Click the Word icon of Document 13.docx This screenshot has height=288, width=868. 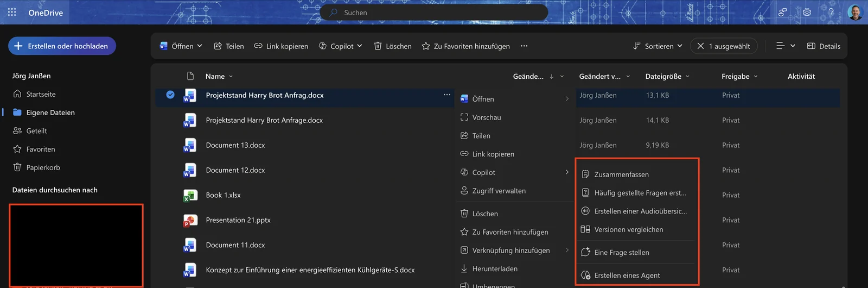pos(190,146)
